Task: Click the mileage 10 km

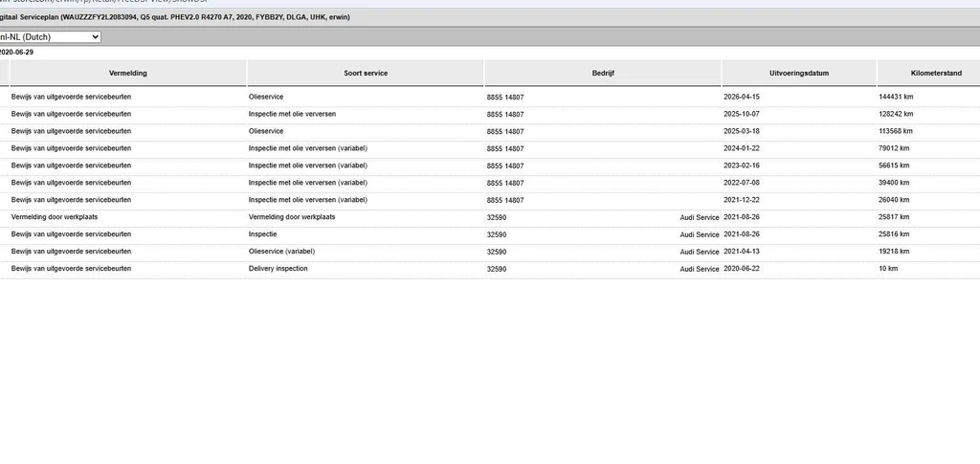Action: pos(888,269)
